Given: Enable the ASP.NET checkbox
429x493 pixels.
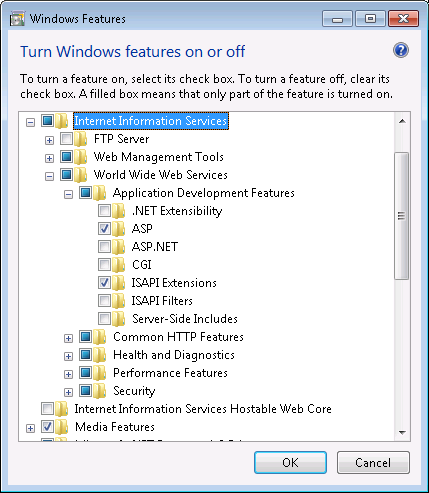Looking at the screenshot, I should (x=104, y=247).
